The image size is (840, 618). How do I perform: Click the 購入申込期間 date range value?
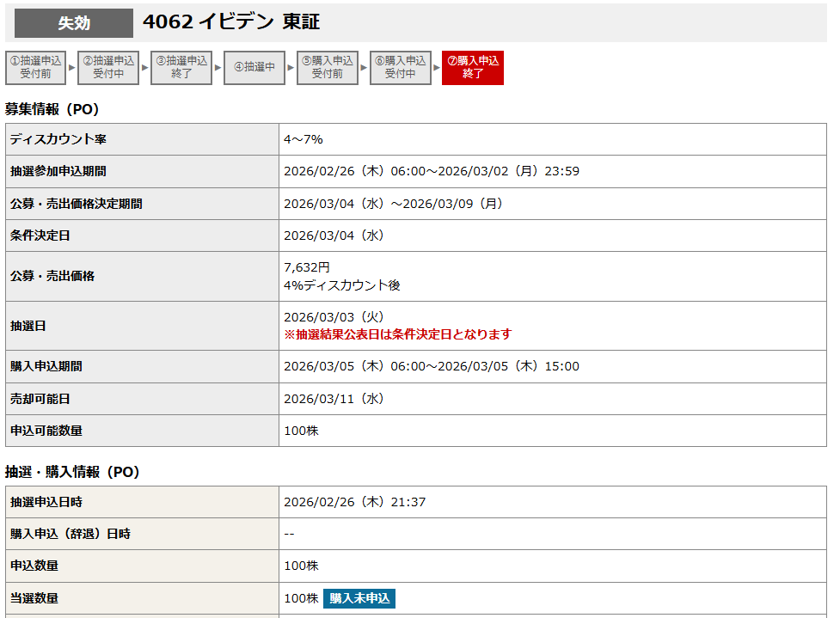(431, 366)
